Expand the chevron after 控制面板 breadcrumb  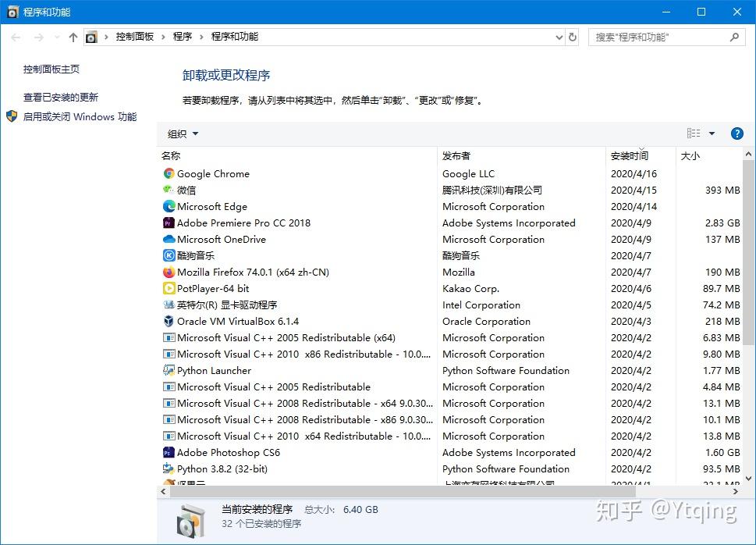163,37
